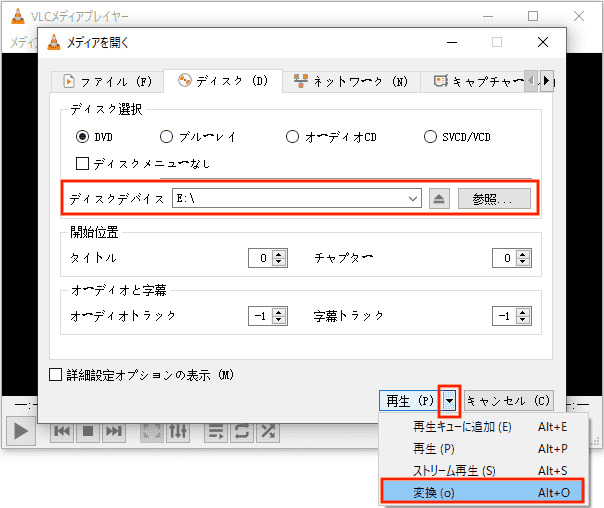Close the メディアを開く dialog
The height and width of the screenshot is (508, 604).
coord(543,42)
